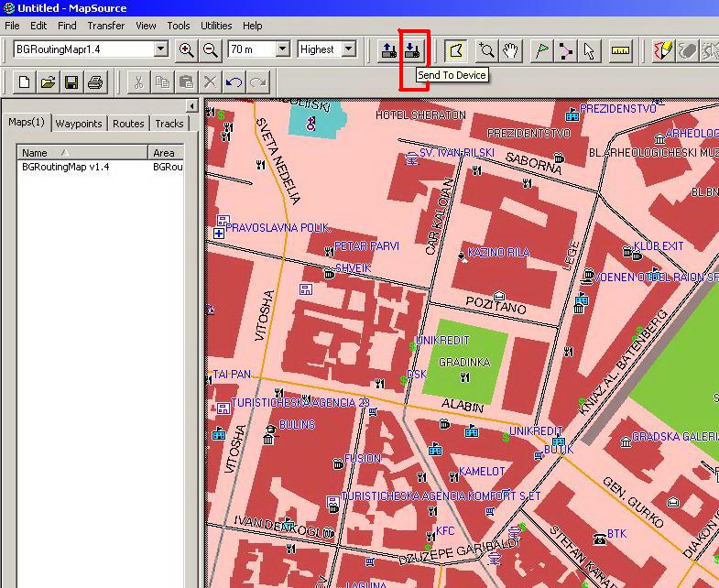Select BGRoutingMap v1.4 list row
Image resolution: width=719 pixels, height=588 pixels.
click(101, 167)
